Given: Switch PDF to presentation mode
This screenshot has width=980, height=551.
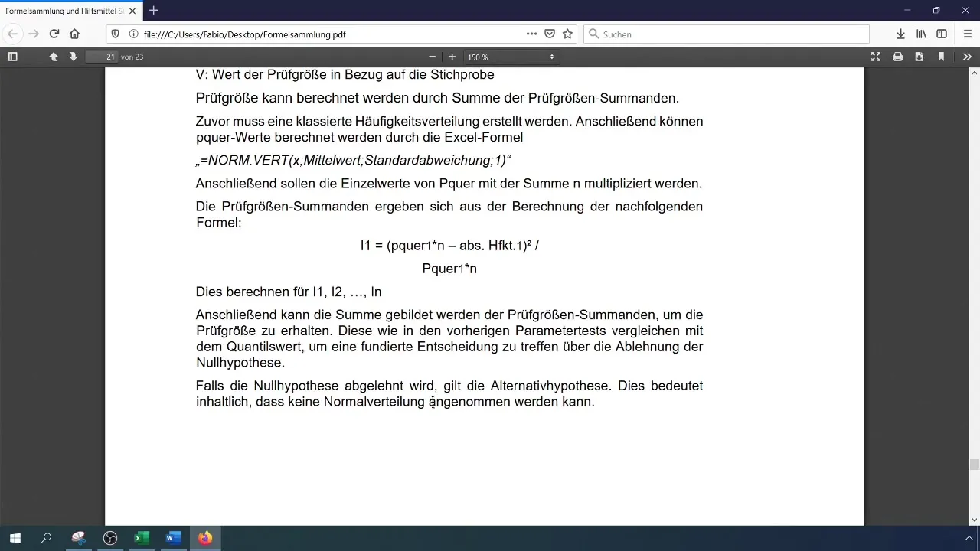Looking at the screenshot, I should [876, 57].
